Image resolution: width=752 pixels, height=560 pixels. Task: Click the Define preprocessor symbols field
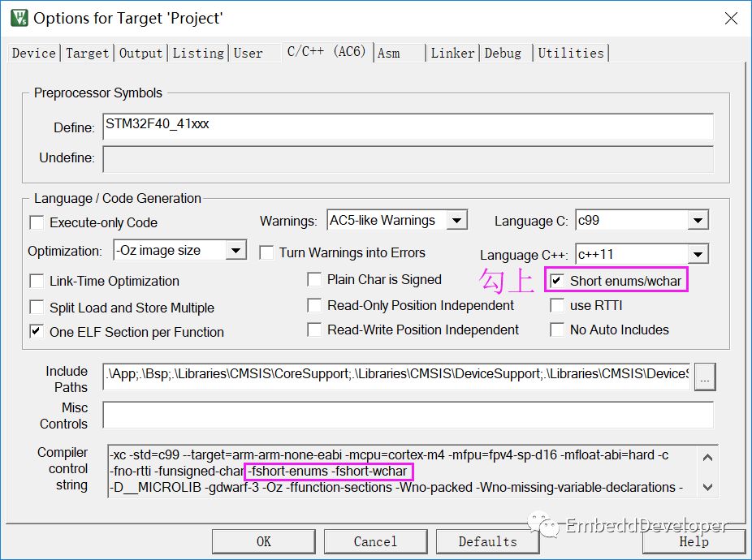(x=408, y=127)
